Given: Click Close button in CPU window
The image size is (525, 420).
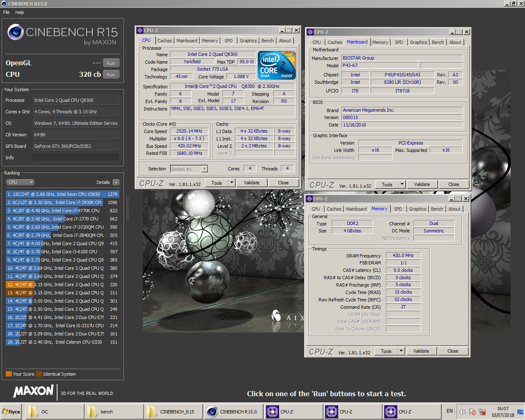Looking at the screenshot, I should tap(283, 183).
